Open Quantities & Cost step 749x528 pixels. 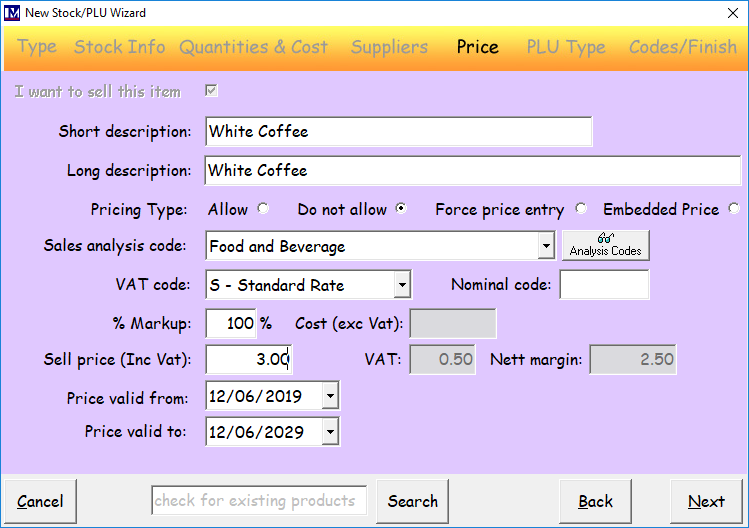click(x=254, y=47)
